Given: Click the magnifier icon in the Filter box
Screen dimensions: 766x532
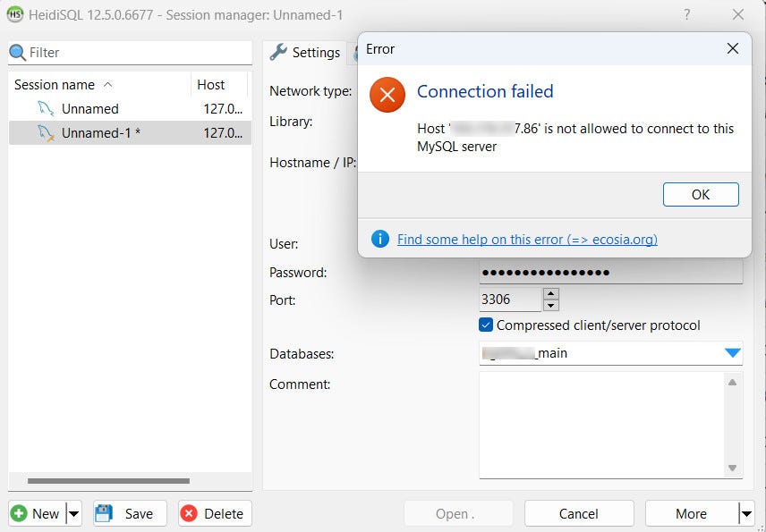Looking at the screenshot, I should [x=18, y=52].
